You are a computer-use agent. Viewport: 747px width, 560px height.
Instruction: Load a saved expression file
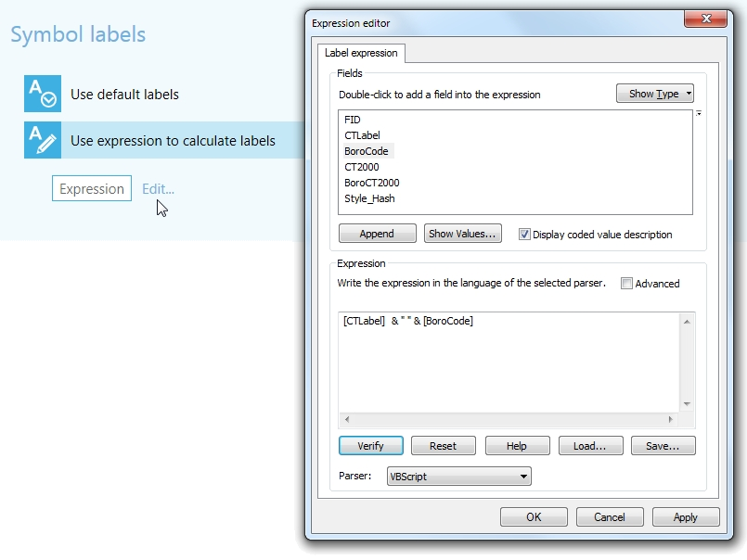pos(590,446)
